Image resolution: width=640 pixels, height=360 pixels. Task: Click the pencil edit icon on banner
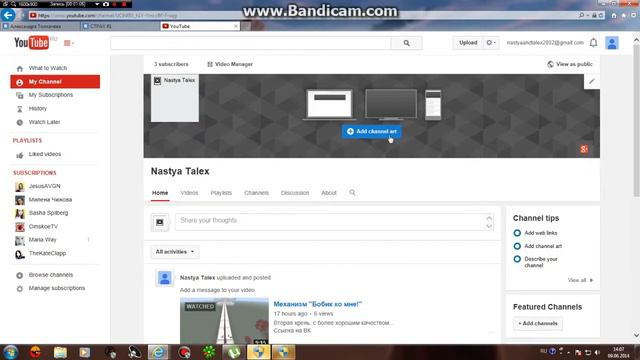[591, 81]
